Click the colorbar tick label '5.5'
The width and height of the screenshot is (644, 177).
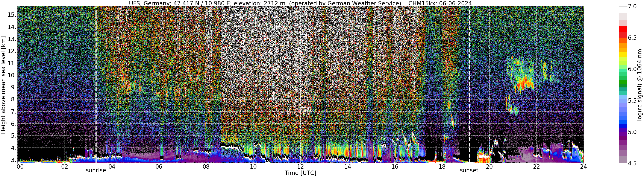tap(632, 100)
